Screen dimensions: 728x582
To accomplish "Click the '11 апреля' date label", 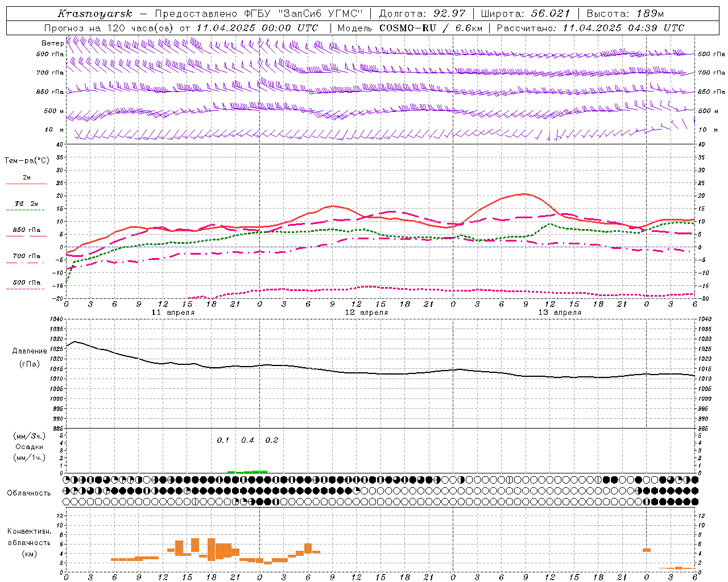I will pos(173,313).
